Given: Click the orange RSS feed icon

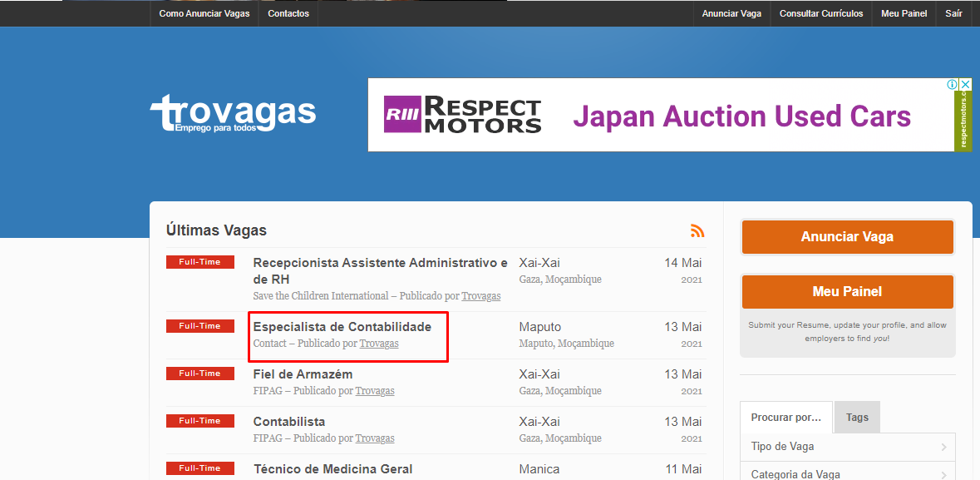Looking at the screenshot, I should [x=697, y=231].
